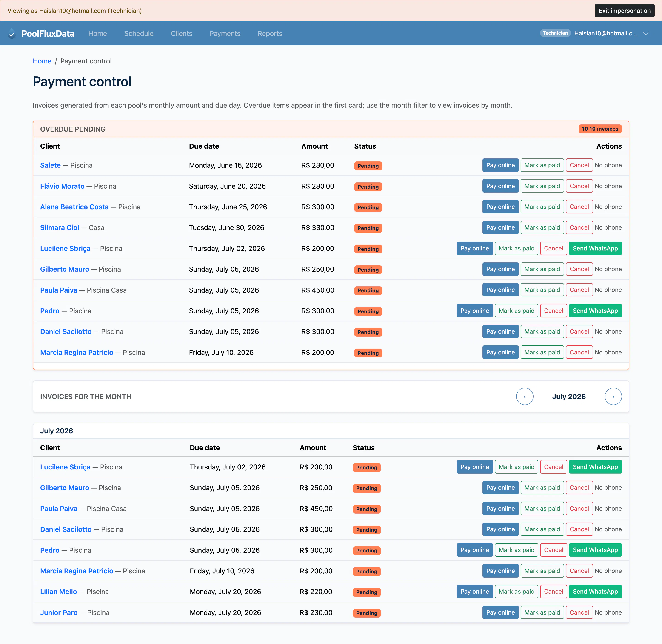Screen dimensions: 662x644
Task: Pay online for Salete overdue invoice
Action: click(x=500, y=165)
